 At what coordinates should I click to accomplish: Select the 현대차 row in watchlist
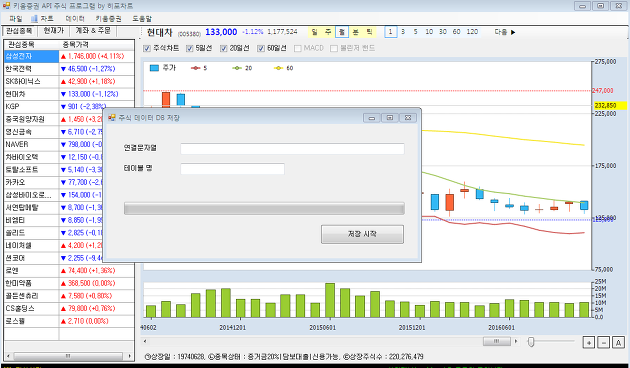pos(69,94)
